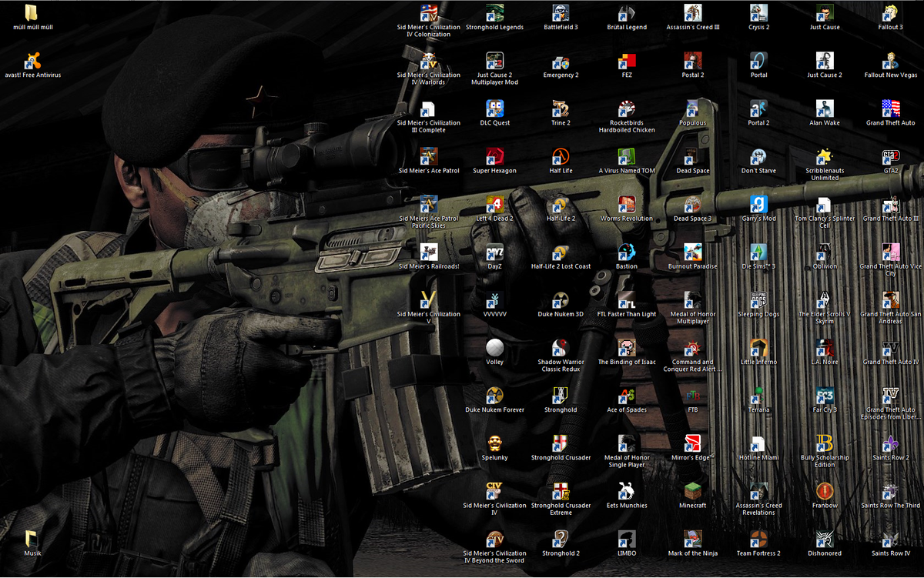924x578 pixels.
Task: Select the Volley ball icon
Action: [x=494, y=347]
